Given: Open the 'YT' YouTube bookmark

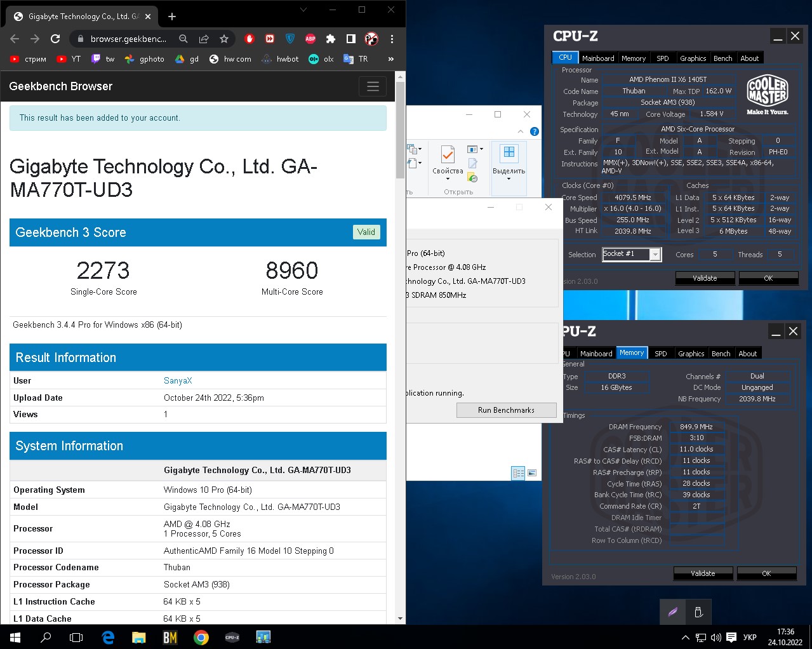Looking at the screenshot, I should pos(69,59).
